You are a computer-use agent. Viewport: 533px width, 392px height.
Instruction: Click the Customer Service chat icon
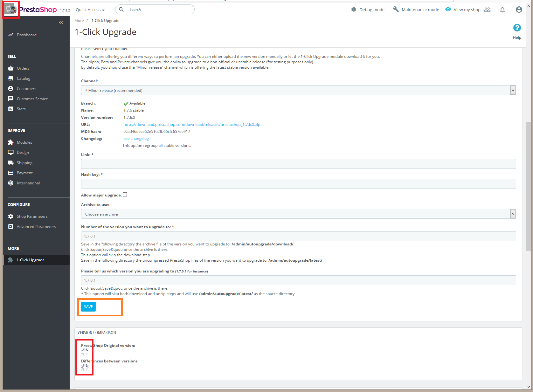(x=11, y=99)
